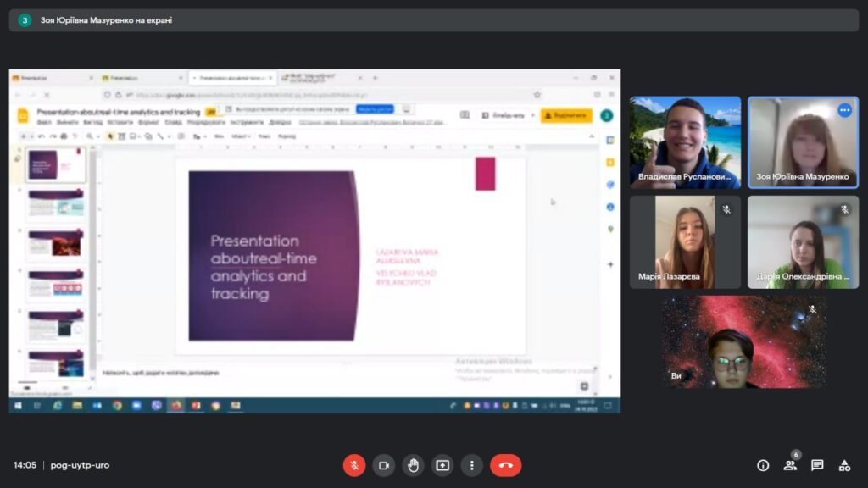Leave the call with red hang-up button
Screen dimensions: 868x488
click(506, 465)
